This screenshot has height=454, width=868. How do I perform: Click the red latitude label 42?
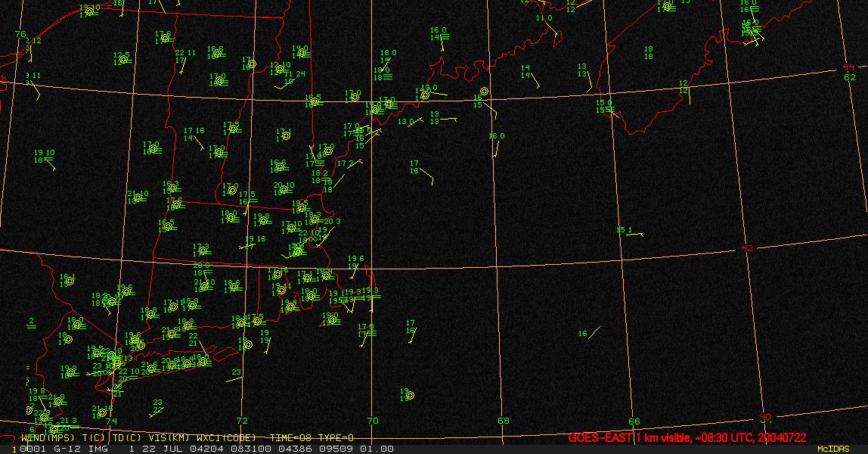[747, 248]
